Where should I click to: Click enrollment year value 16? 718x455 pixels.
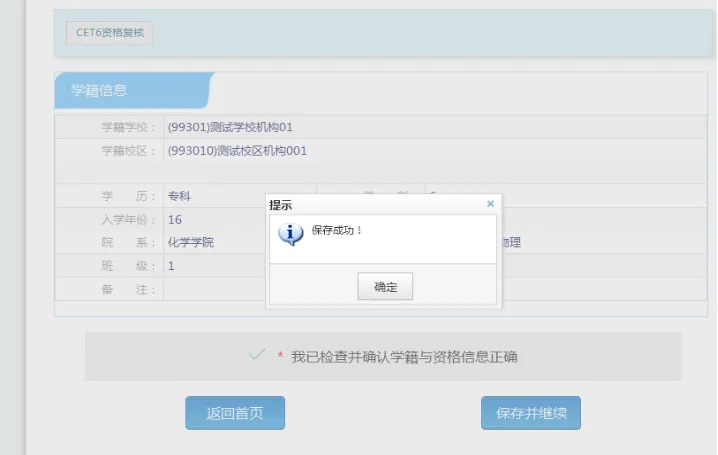pos(174,220)
